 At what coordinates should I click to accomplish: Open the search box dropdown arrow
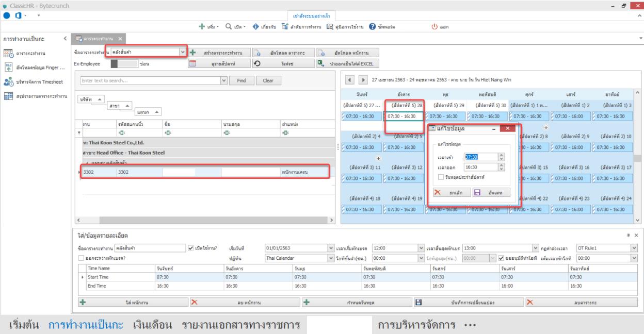tap(223, 80)
